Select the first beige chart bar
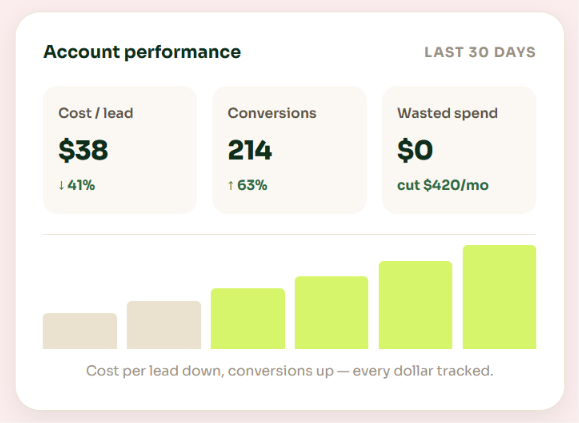 pos(80,331)
